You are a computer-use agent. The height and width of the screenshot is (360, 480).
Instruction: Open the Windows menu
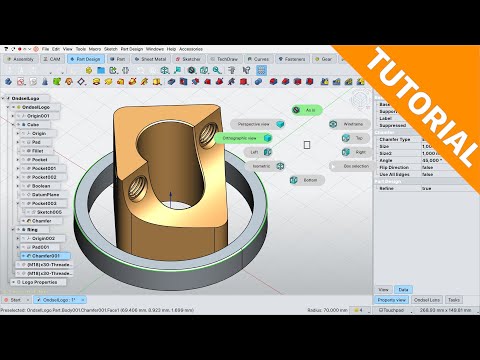point(155,49)
